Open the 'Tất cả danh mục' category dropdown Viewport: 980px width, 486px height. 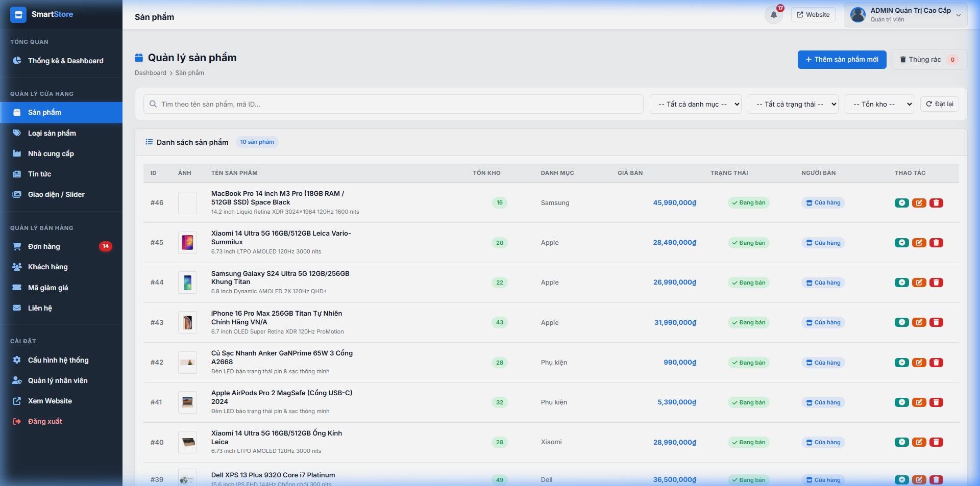pos(696,104)
